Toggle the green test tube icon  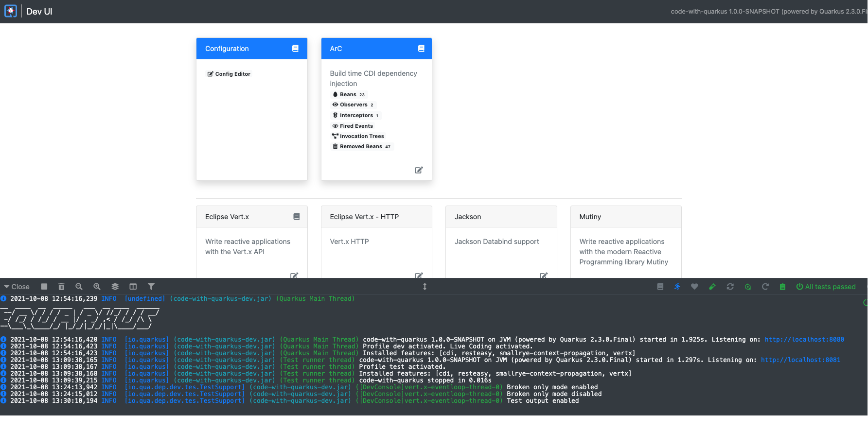pyautogui.click(x=712, y=287)
